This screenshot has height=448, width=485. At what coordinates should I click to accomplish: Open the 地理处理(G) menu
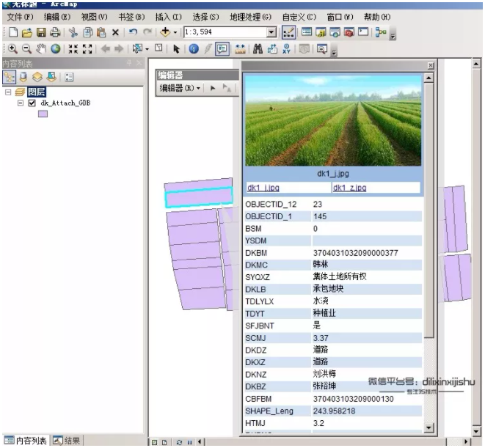250,17
